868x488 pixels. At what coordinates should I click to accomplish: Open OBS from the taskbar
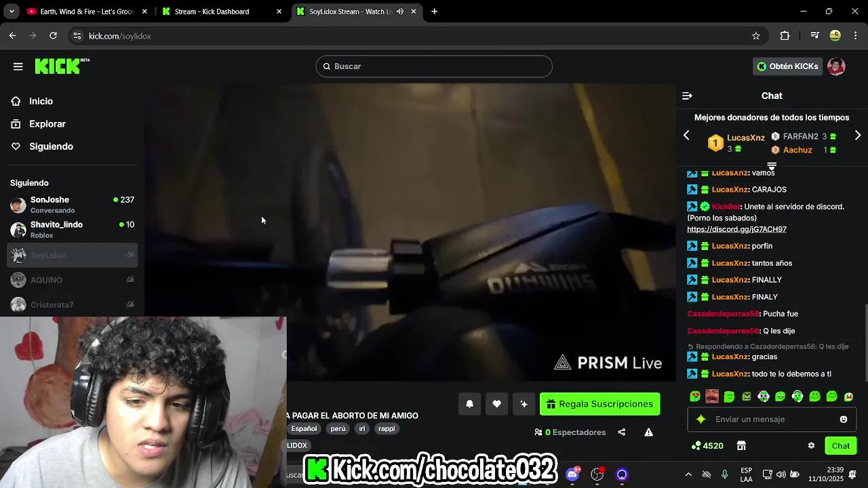597,474
